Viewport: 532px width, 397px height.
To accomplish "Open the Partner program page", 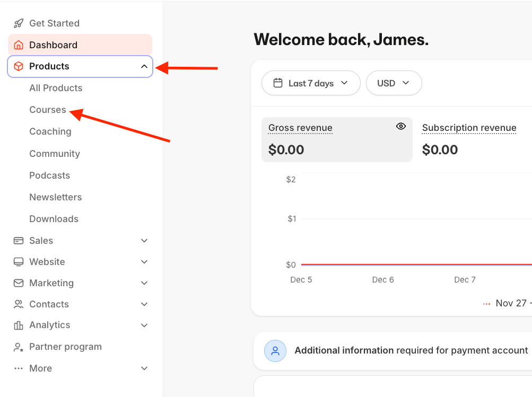I will click(66, 346).
